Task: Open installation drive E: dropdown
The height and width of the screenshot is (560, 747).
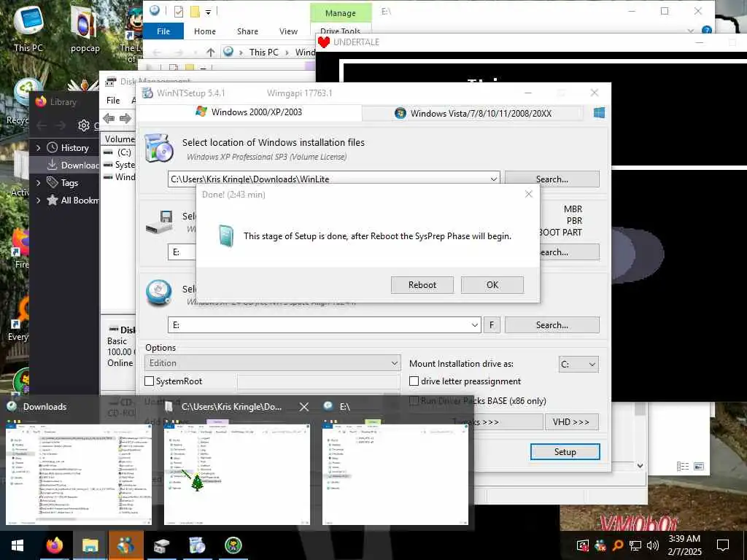Action: (474, 325)
